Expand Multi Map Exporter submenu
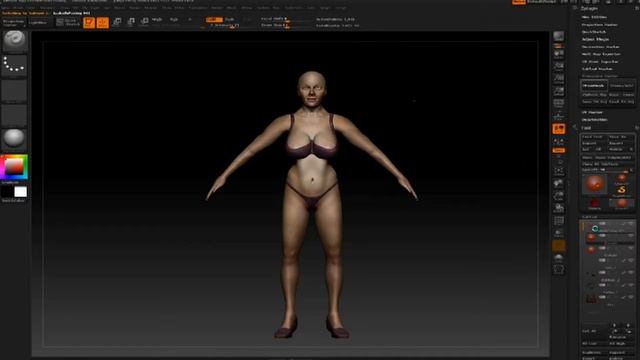Image resolution: width=640 pixels, height=360 pixels. 601,54
